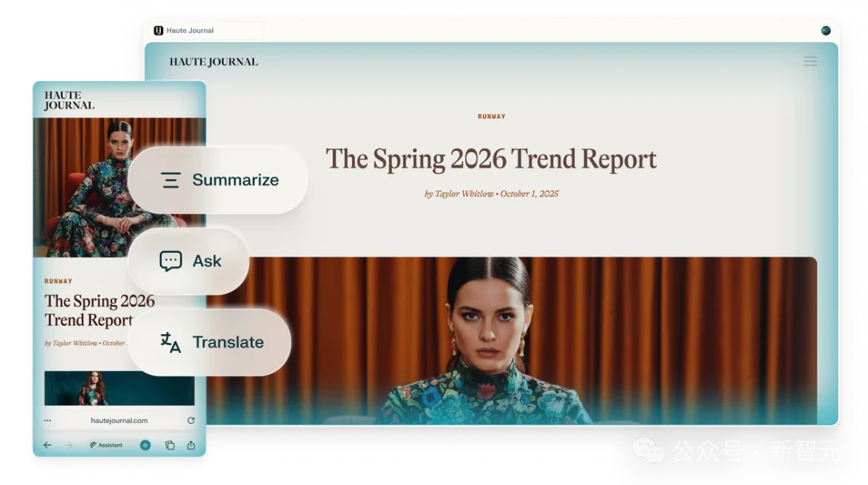Expand the desktop hamburger menu
This screenshot has height=485, width=868.
click(810, 62)
